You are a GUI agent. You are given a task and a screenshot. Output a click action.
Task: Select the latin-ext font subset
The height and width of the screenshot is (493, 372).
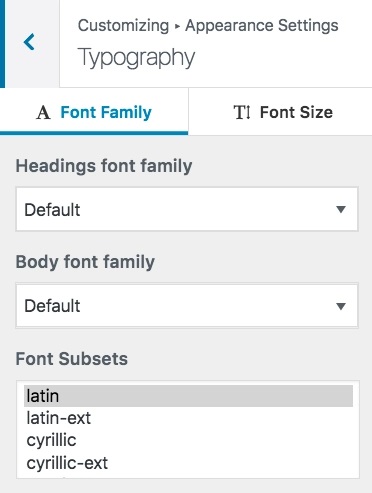click(188, 418)
